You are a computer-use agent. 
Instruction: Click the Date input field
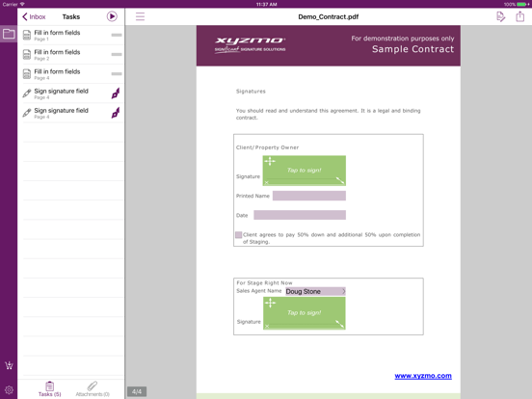coord(300,215)
